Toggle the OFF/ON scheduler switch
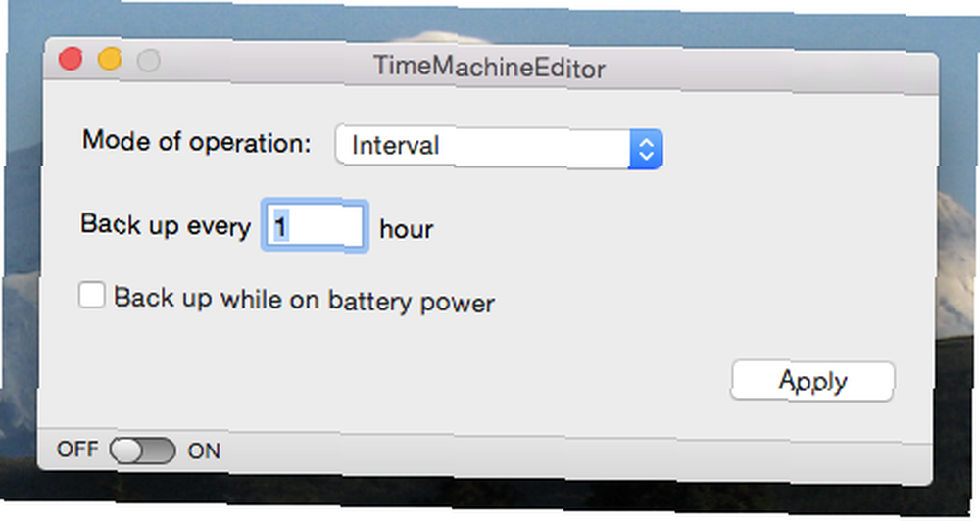Screen dimensions: 980x521 point(142,450)
